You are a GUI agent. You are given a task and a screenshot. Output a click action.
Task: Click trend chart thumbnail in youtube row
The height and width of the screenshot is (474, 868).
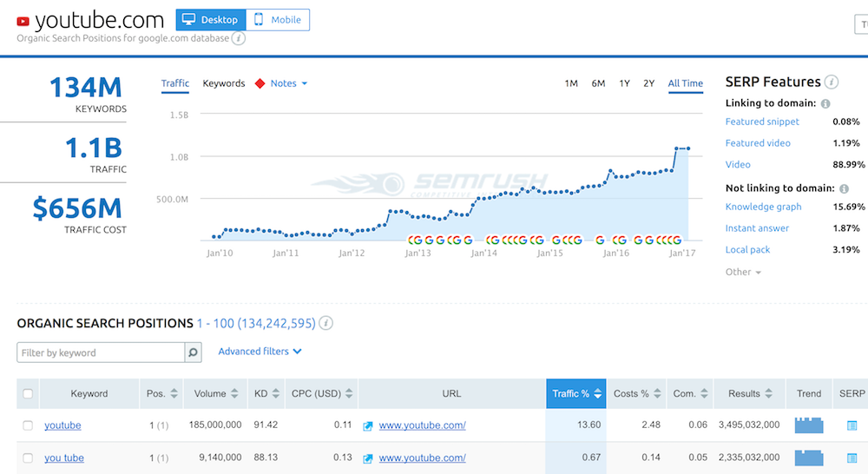(x=809, y=425)
